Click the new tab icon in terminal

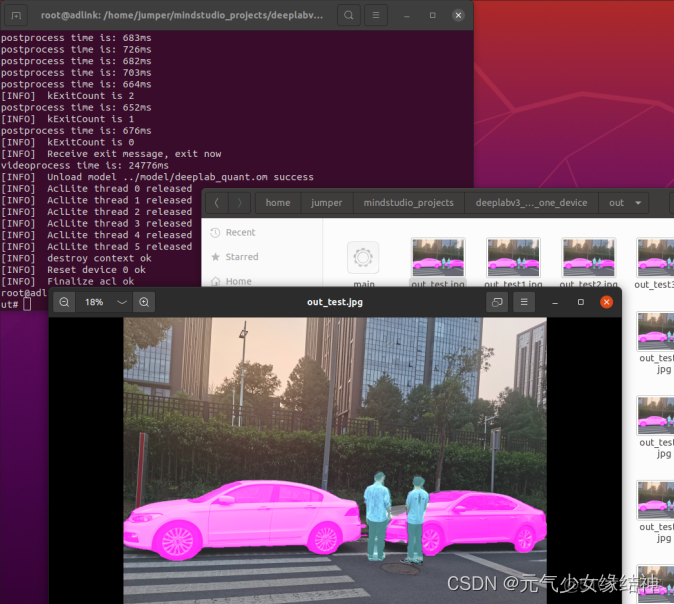point(16,15)
